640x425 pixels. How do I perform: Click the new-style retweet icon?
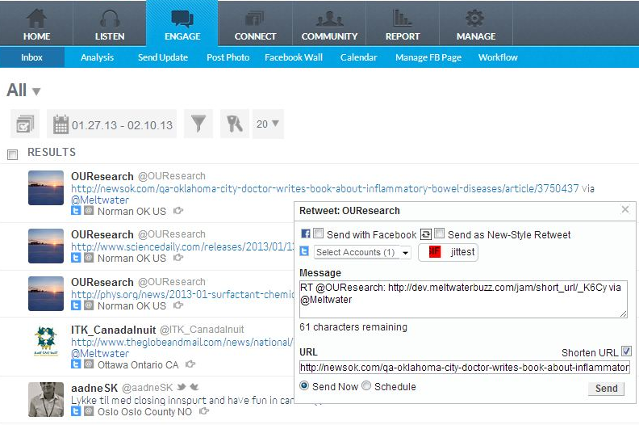pyautogui.click(x=425, y=234)
